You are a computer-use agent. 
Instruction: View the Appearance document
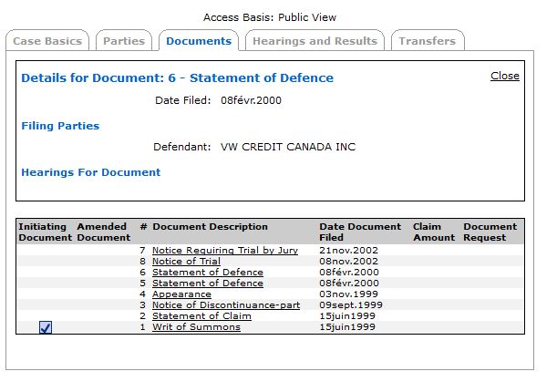[181, 294]
